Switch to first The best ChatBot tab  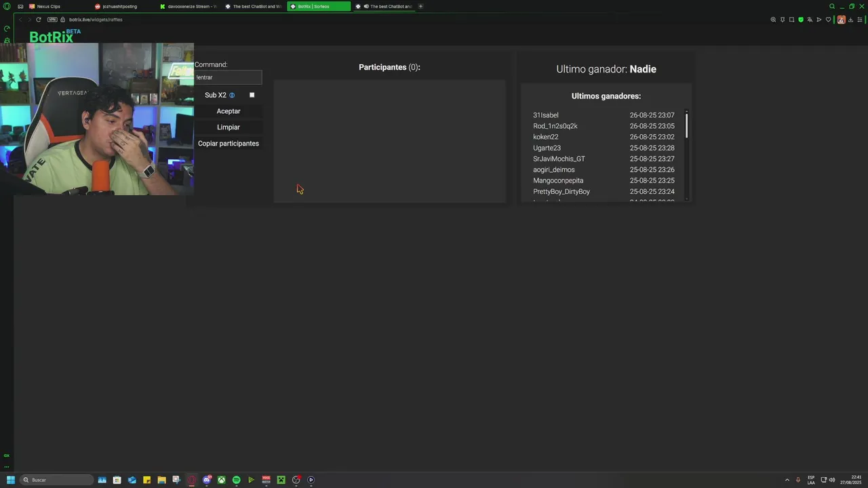254,6
